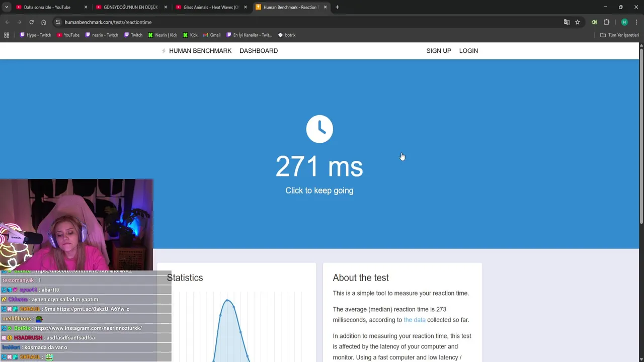
Task: Close the Glass Animals Heat Waves tab
Action: click(x=246, y=7)
